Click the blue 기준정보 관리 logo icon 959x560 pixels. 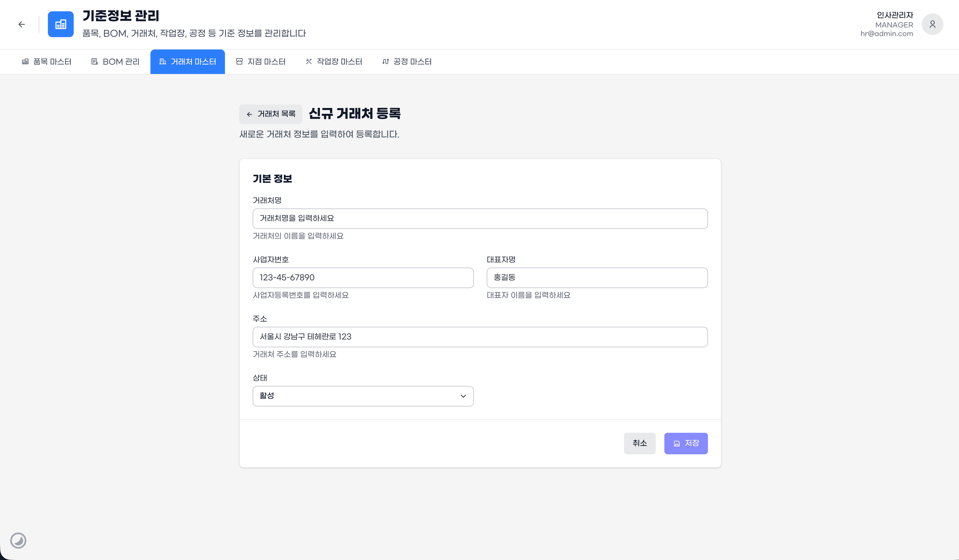(61, 24)
